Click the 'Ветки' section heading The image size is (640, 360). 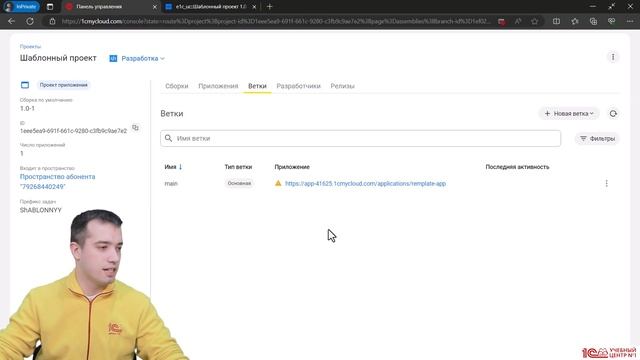click(x=172, y=113)
